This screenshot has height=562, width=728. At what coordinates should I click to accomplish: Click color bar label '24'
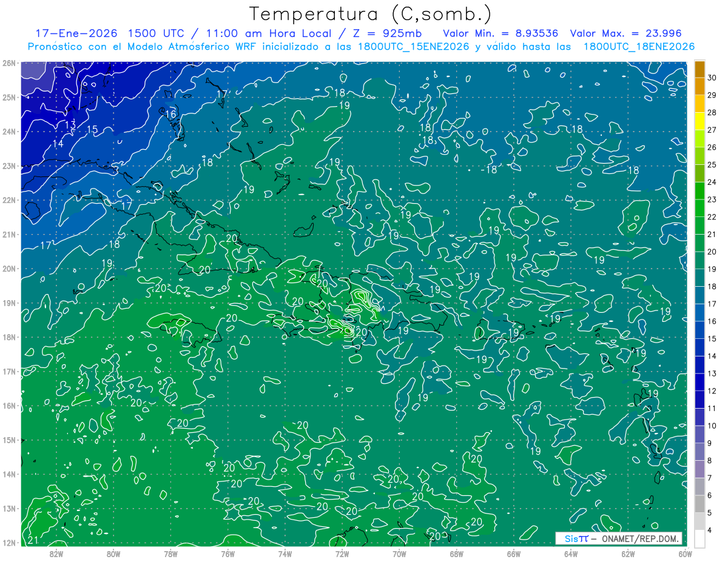(712, 182)
